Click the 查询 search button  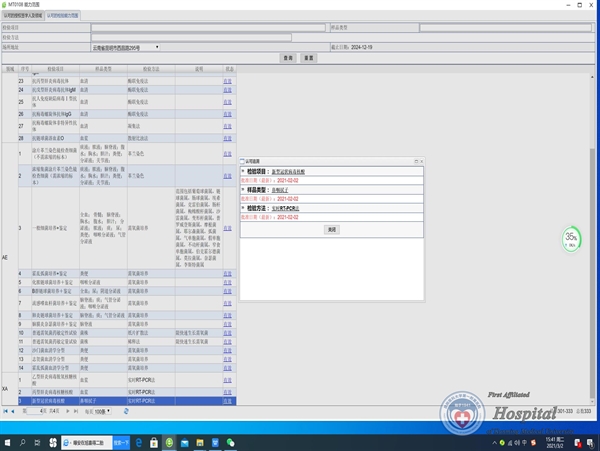288,58
